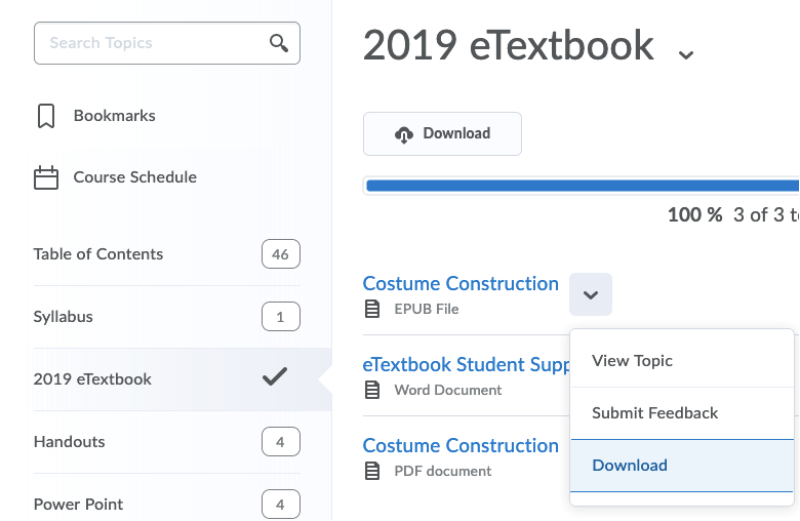This screenshot has width=800, height=521.
Task: Select View Topic from context menu
Action: click(x=632, y=361)
